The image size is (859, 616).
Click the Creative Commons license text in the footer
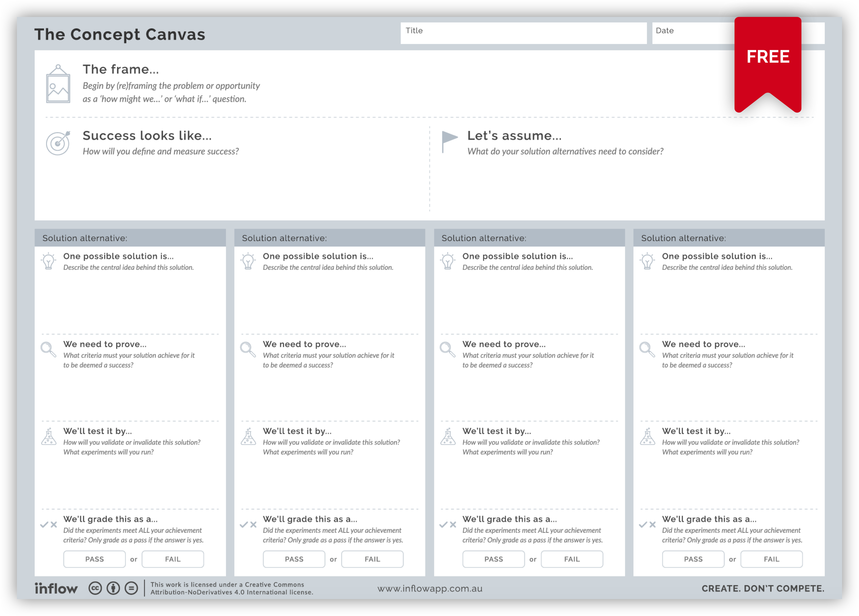[232, 588]
